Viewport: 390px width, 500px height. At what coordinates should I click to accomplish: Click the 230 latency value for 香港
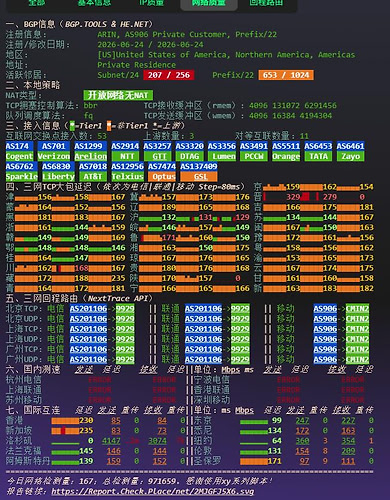86,420
